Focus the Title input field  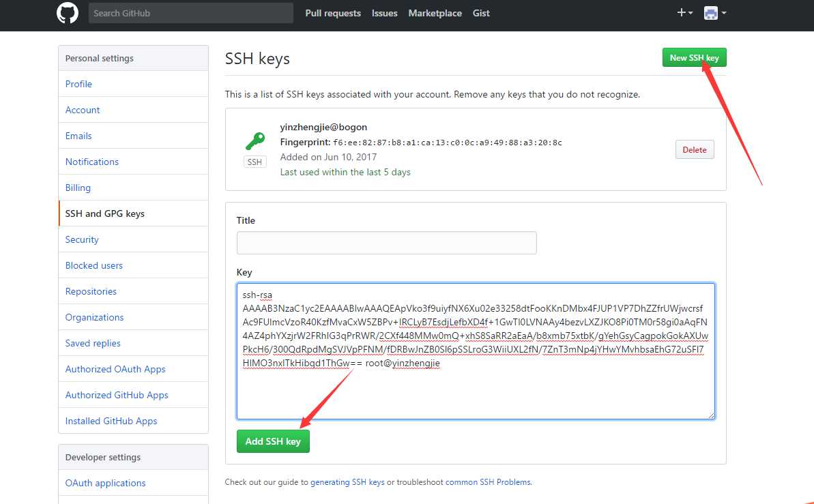pos(387,243)
